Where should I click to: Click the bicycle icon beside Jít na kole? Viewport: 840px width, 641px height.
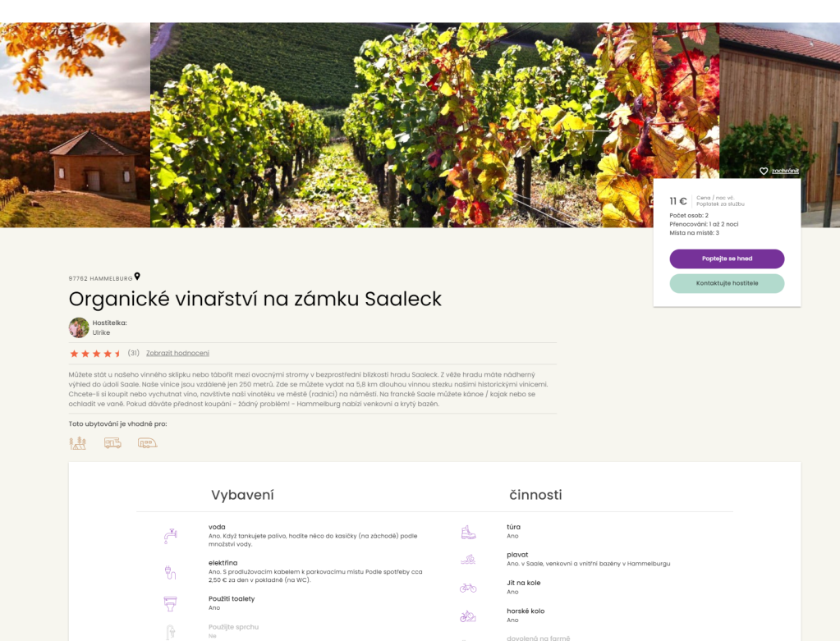point(468,588)
